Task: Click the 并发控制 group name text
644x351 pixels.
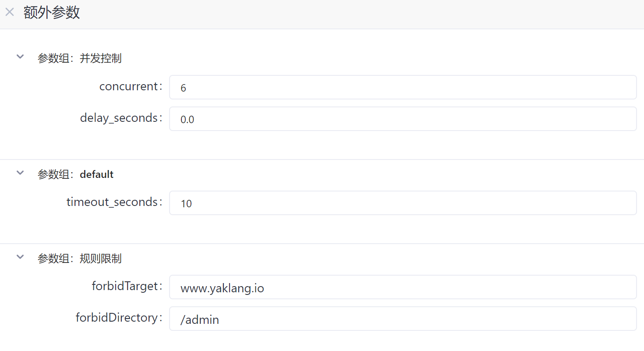Action: 101,58
